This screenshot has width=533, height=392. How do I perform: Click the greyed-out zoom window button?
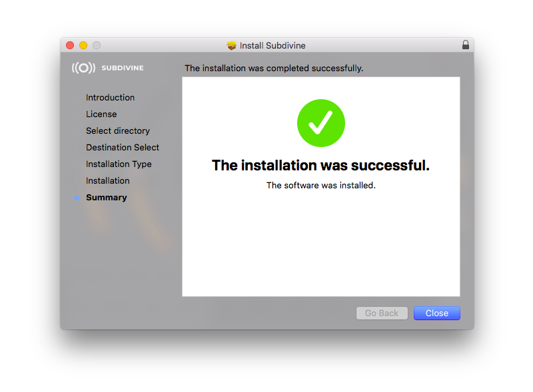pyautogui.click(x=97, y=45)
